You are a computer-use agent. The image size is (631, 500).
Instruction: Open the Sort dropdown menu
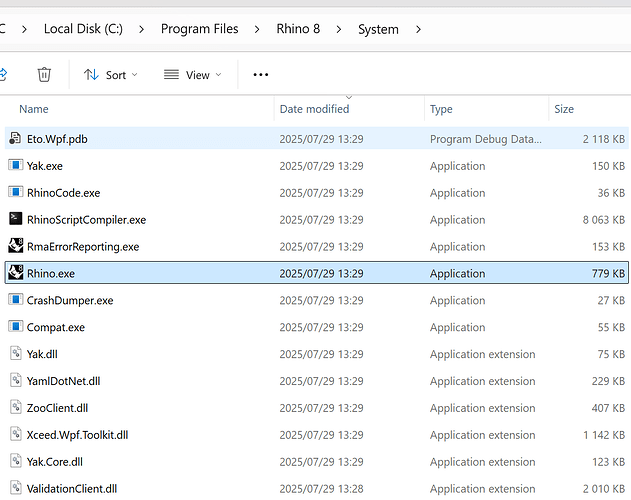point(111,75)
